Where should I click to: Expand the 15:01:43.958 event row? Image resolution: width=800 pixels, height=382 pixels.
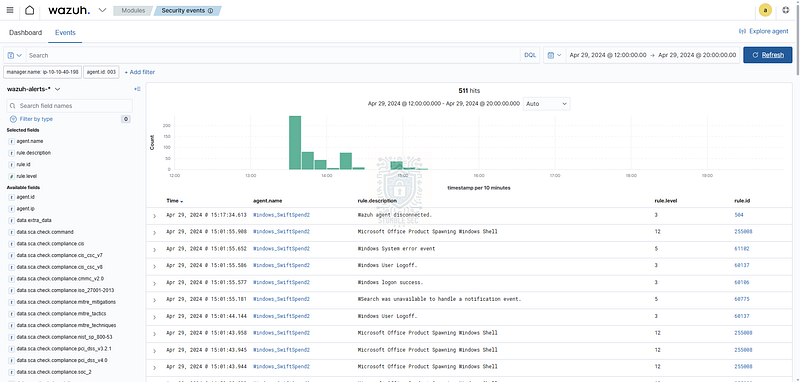coord(155,334)
